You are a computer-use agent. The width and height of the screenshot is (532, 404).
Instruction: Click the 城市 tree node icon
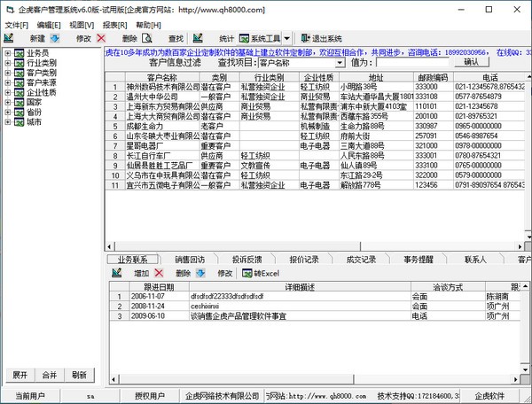click(x=19, y=122)
